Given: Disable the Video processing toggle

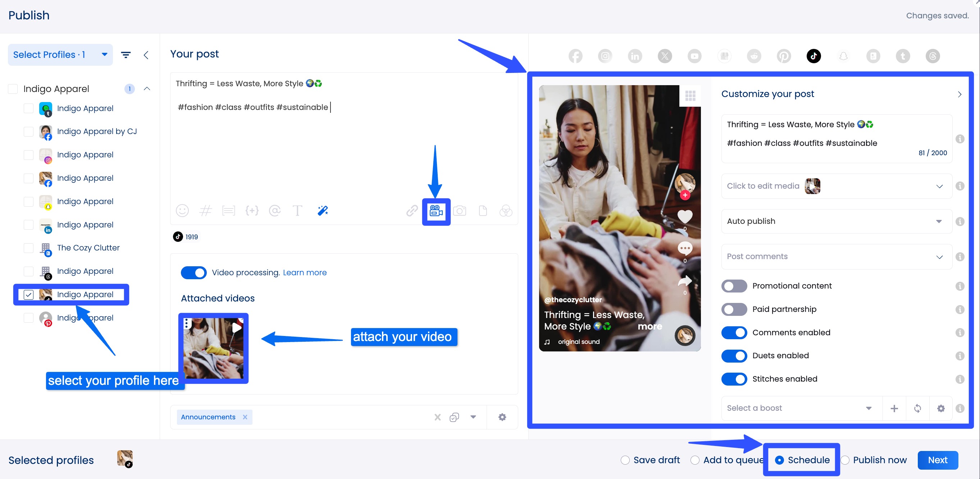Looking at the screenshot, I should [193, 273].
